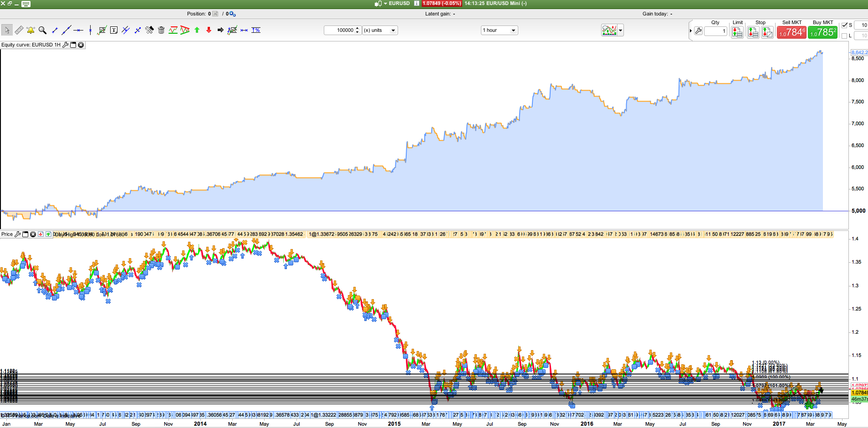The width and height of the screenshot is (868, 428).
Task: Select the vertical line tool
Action: pos(90,30)
